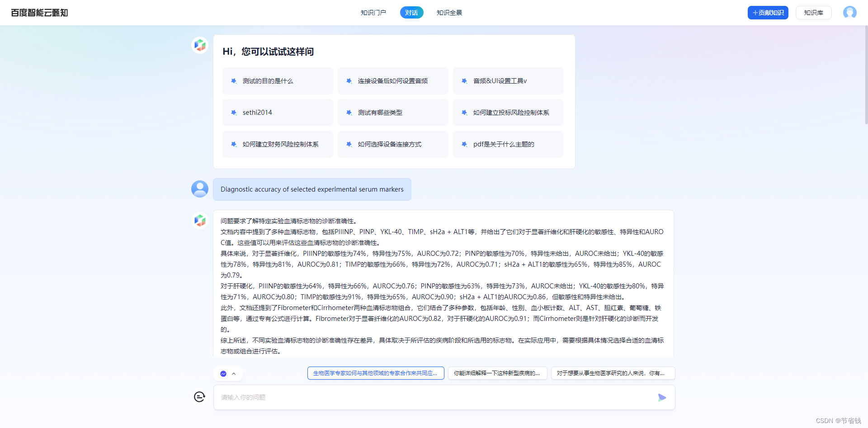Click the 百度智能云甄知 logo
This screenshot has height=428, width=868.
[39, 13]
